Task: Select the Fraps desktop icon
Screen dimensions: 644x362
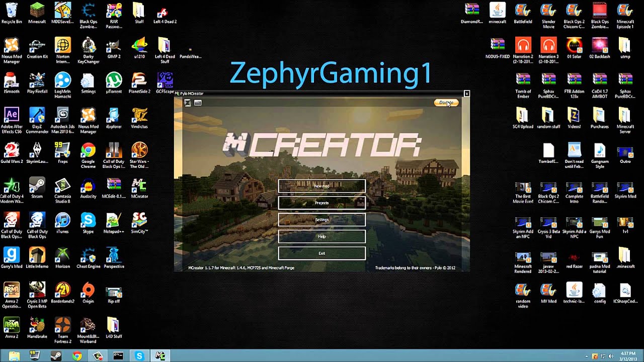Action: [62, 153]
